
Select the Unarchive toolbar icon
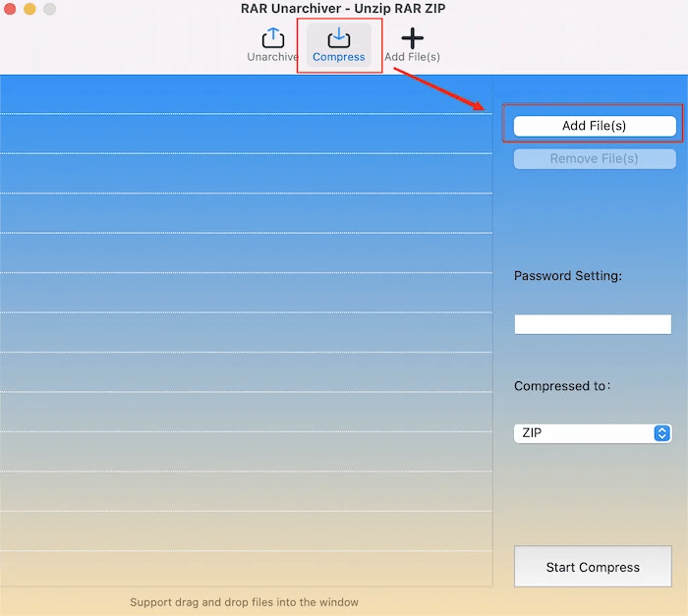(272, 45)
